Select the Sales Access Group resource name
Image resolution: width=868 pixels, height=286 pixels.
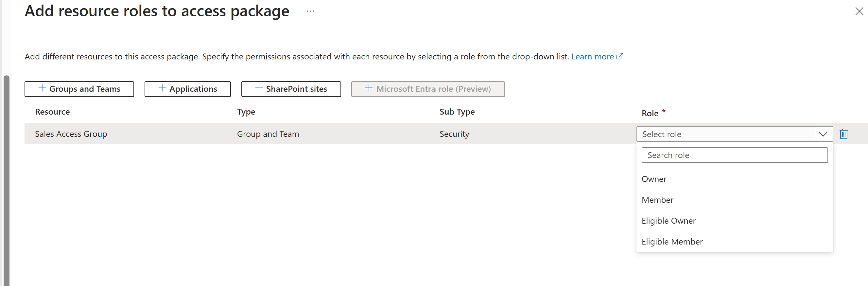[x=71, y=134]
